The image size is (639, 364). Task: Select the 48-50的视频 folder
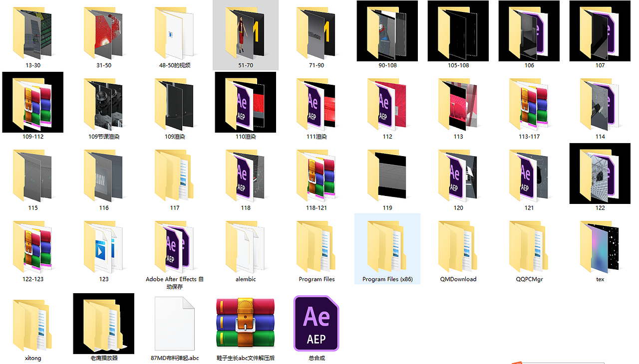tap(175, 33)
